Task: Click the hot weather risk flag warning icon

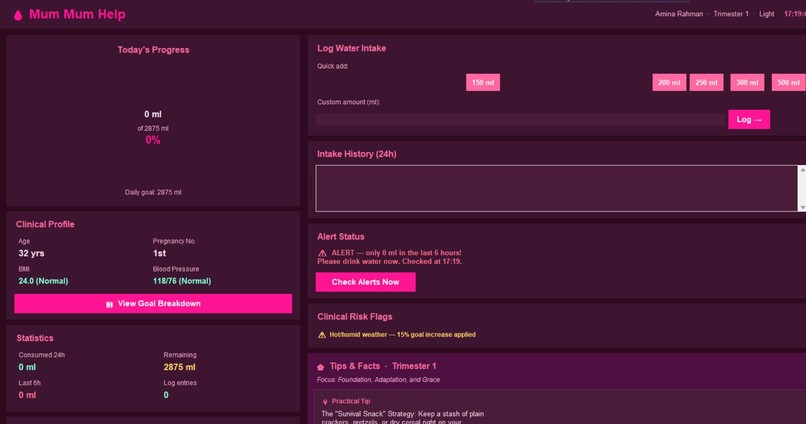Action: pyautogui.click(x=322, y=335)
